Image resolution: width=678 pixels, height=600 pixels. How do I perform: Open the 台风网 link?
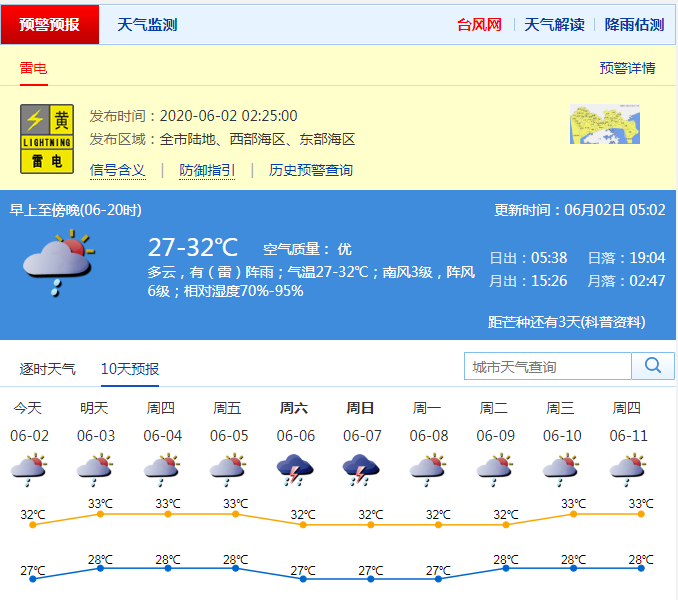tap(479, 25)
